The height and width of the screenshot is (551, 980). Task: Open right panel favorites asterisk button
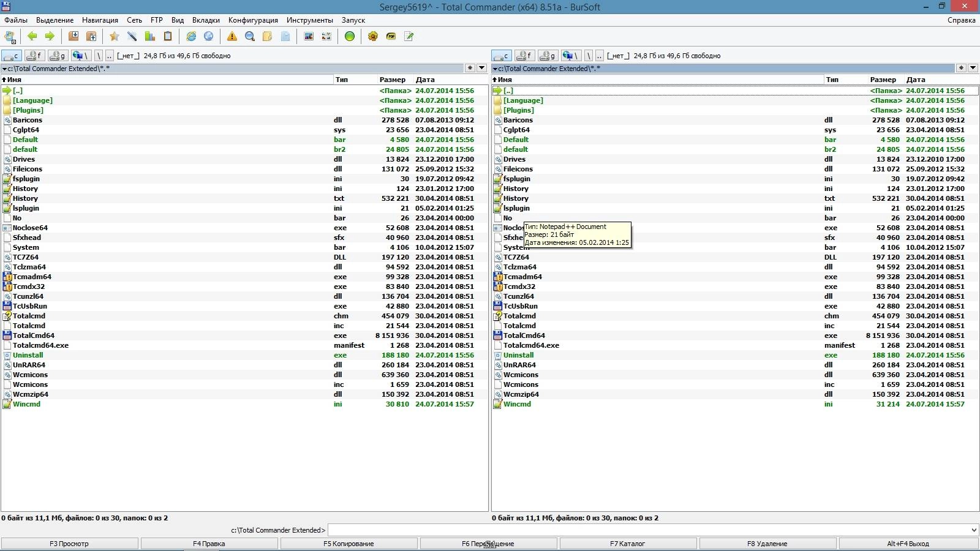[961, 68]
